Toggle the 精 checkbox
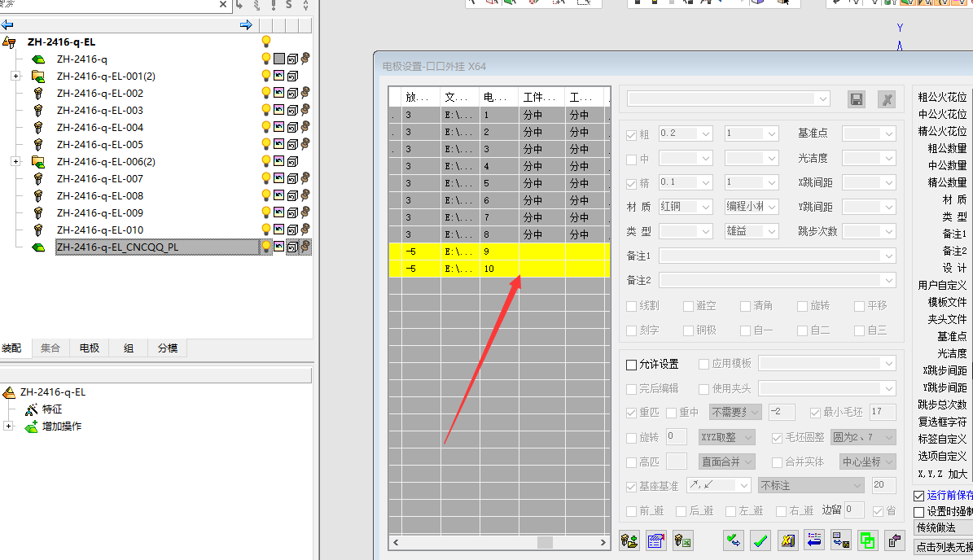The height and width of the screenshot is (560, 973). [x=631, y=184]
